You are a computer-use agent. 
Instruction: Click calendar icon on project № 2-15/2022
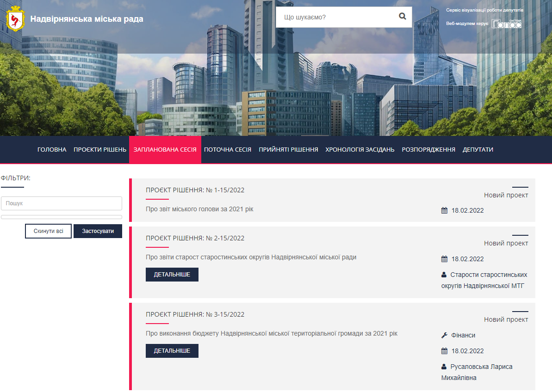444,259
